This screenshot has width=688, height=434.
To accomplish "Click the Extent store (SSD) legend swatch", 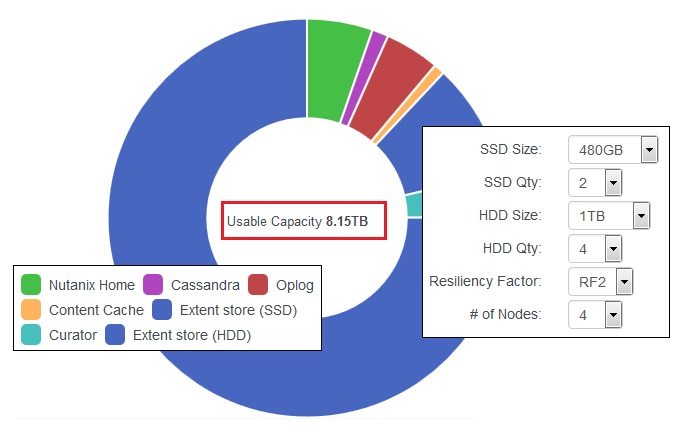I will click(x=162, y=309).
